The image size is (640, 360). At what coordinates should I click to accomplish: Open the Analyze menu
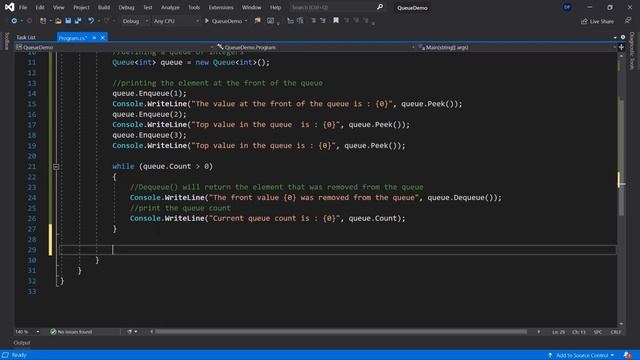[x=170, y=7]
